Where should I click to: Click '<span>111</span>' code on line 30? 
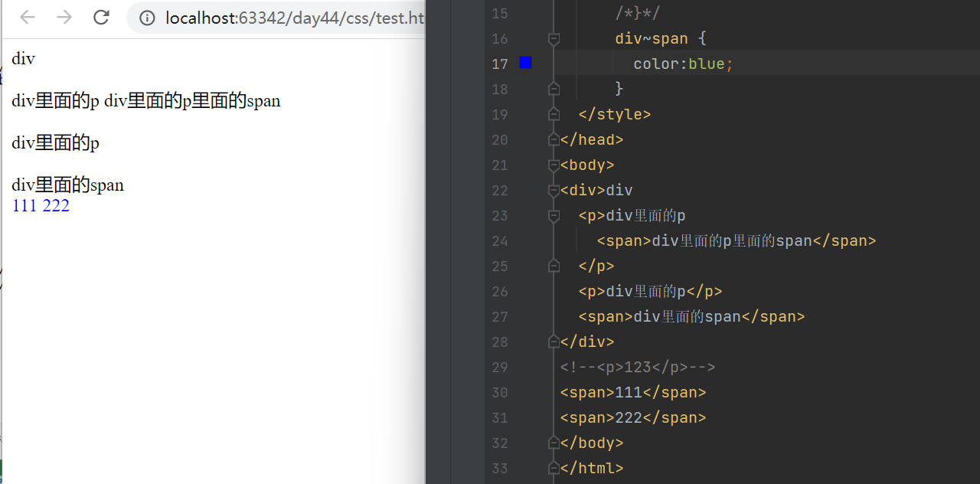[x=633, y=392]
